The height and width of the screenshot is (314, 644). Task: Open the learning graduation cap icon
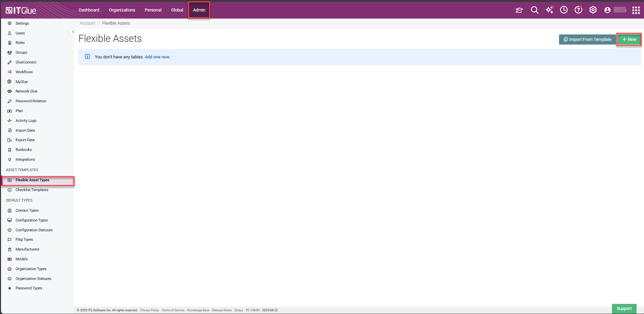pos(519,10)
